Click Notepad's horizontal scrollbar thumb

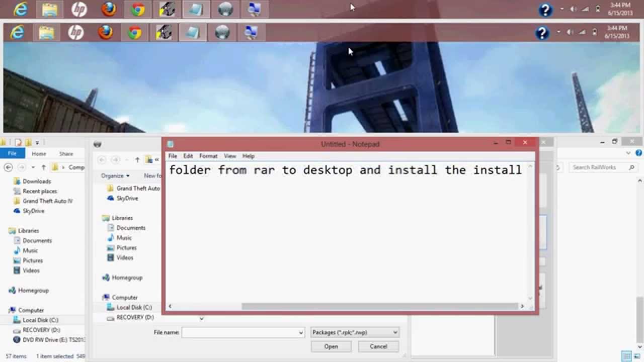(x=380, y=306)
